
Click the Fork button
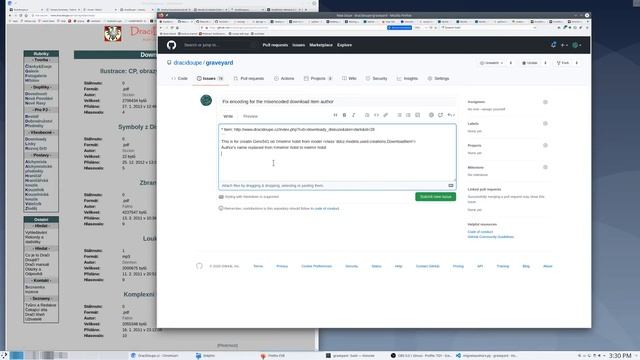pos(563,63)
